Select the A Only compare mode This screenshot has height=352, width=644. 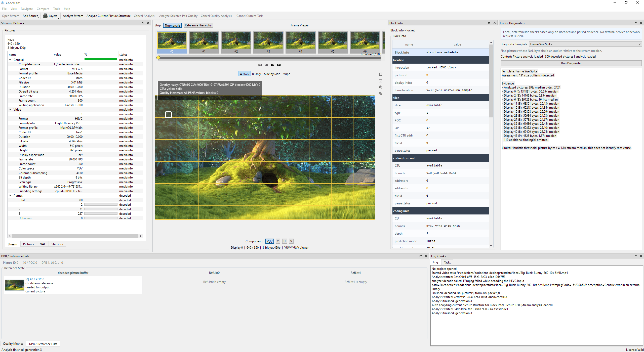coord(244,74)
